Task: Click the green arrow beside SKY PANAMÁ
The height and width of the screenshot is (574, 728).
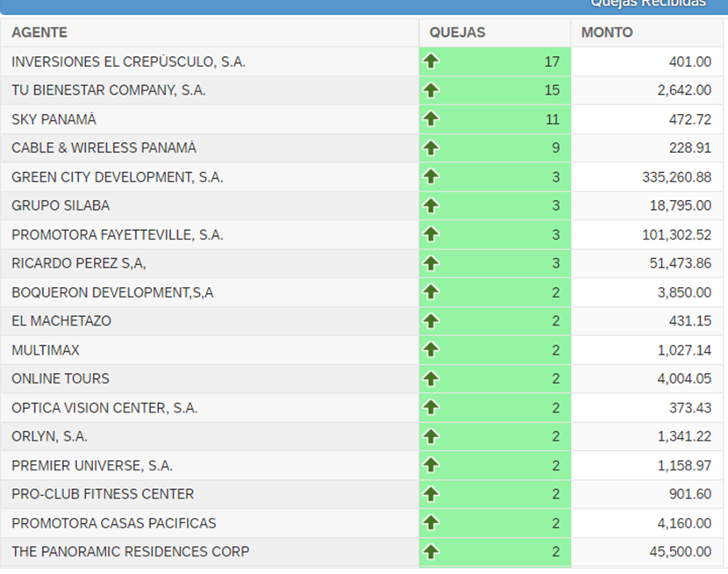Action: tap(432, 118)
